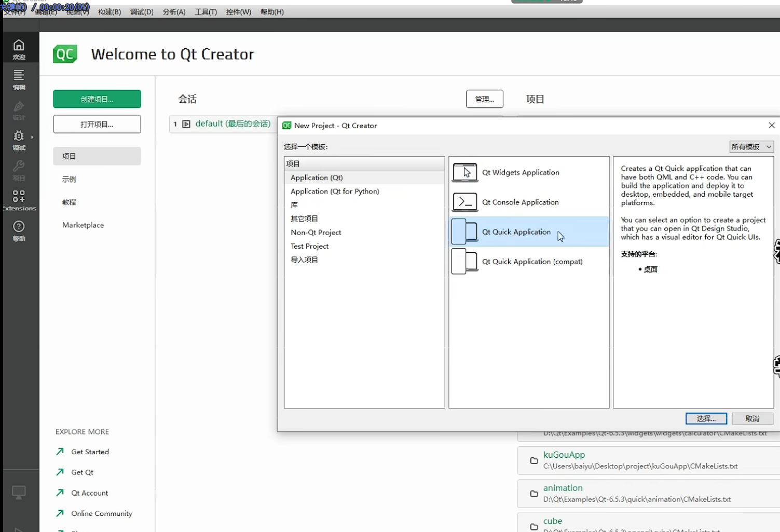This screenshot has height=532, width=780.
Task: Switch to Edit mode icon
Action: coord(19,79)
